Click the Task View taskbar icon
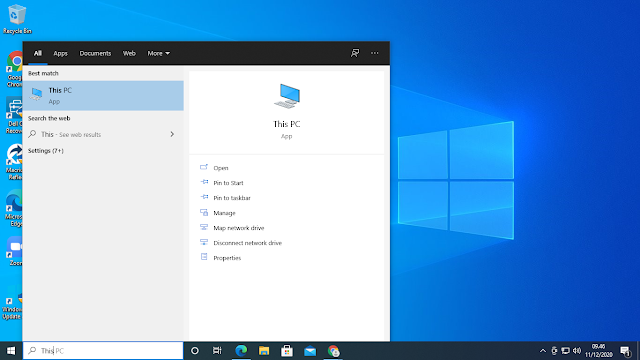This screenshot has height=360, width=640. pyautogui.click(x=217, y=351)
